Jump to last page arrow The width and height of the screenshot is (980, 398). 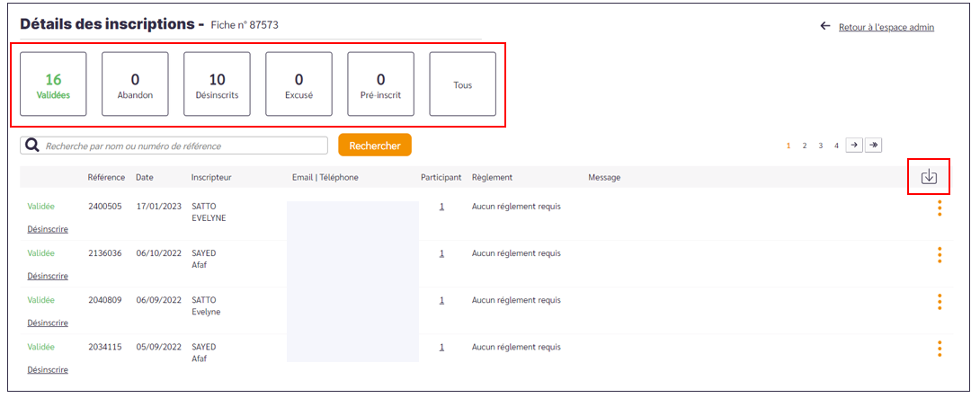click(x=872, y=145)
